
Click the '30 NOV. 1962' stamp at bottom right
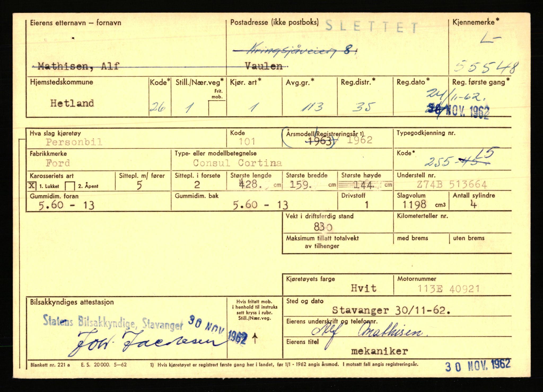[x=478, y=366]
